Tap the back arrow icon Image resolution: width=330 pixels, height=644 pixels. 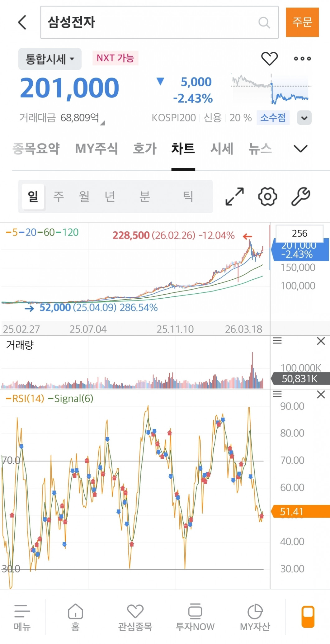click(x=22, y=22)
